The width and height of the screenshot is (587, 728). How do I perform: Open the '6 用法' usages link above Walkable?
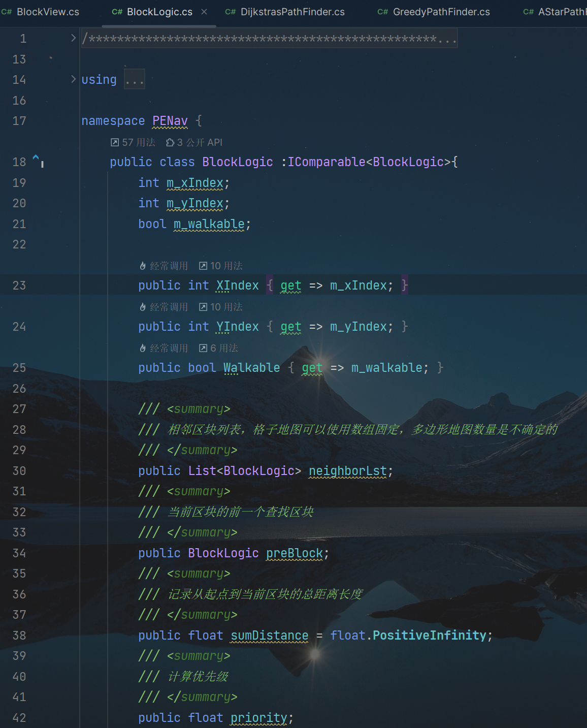click(224, 349)
